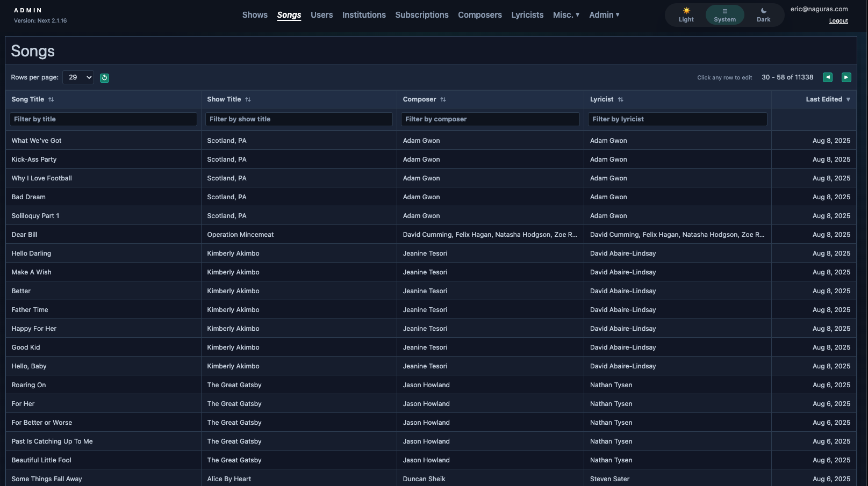The width and height of the screenshot is (868, 486).
Task: Switch to Dark theme
Action: [x=763, y=15]
